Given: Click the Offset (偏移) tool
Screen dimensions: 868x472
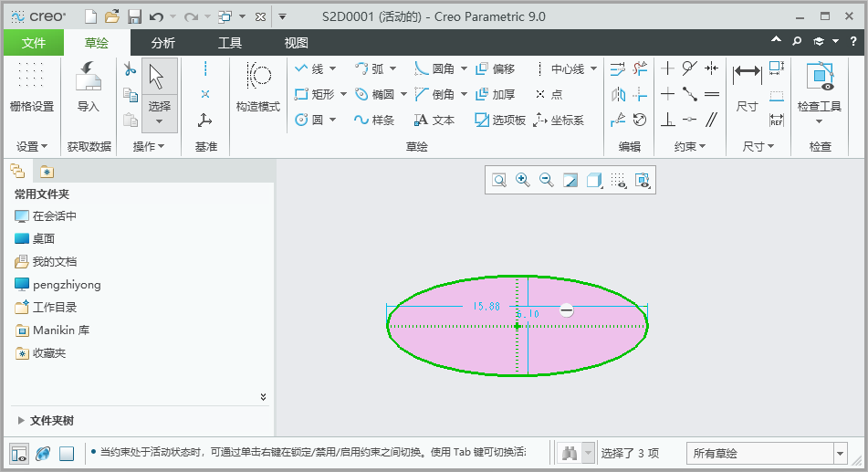Looking at the screenshot, I should click(496, 68).
